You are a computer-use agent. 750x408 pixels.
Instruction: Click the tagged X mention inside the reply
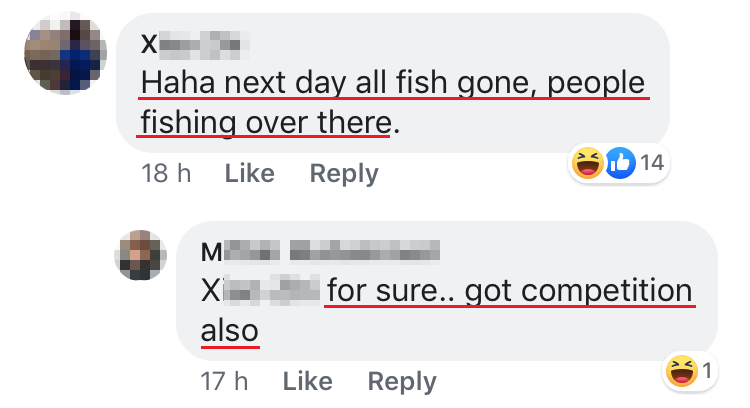click(260, 290)
